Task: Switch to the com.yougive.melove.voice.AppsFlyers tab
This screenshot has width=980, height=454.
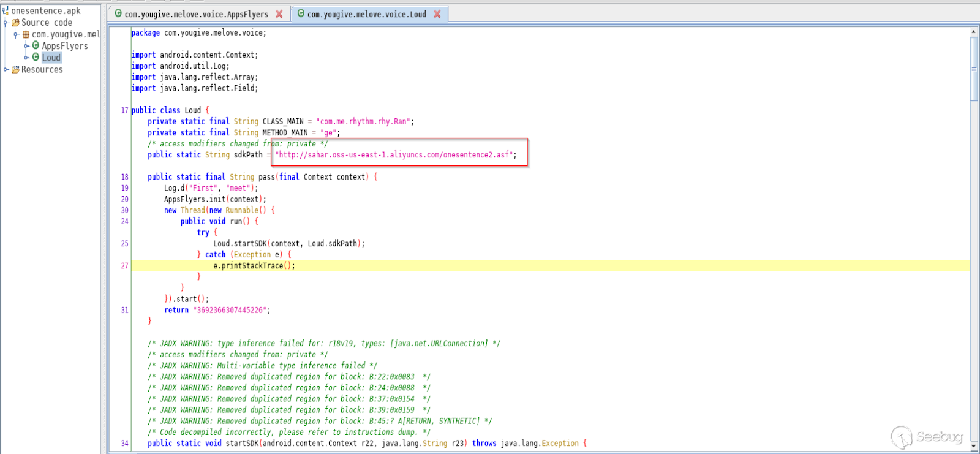Action: pos(196,14)
